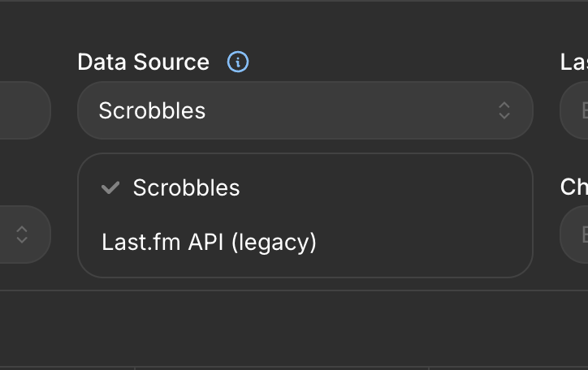This screenshot has height=370, width=588.
Task: Focus the truncated field under the Las label
Action: [574, 110]
